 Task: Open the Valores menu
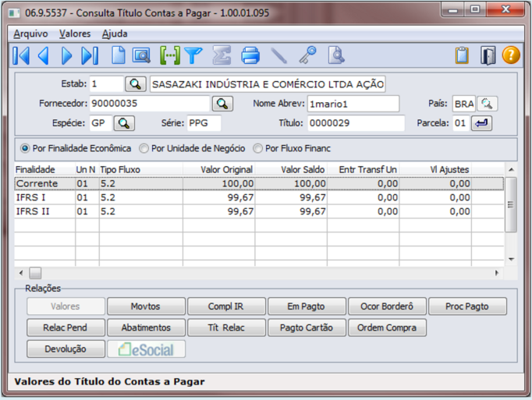point(75,34)
